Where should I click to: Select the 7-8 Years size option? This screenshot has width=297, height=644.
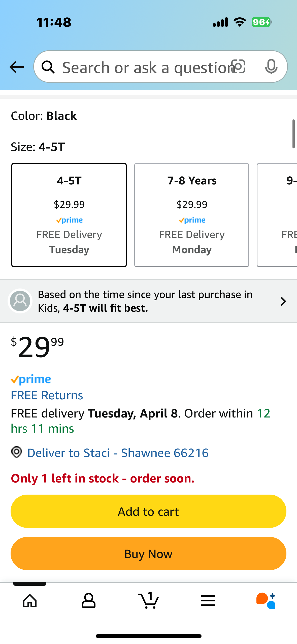[x=192, y=215]
